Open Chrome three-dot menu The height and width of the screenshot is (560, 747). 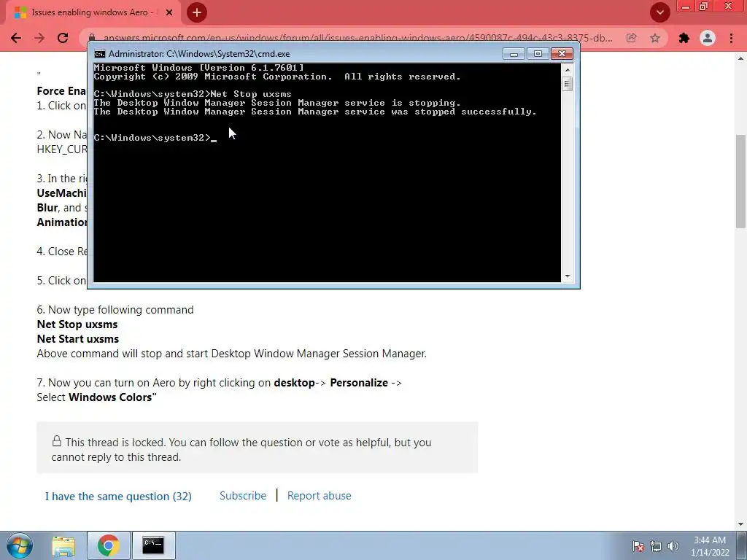tap(731, 38)
